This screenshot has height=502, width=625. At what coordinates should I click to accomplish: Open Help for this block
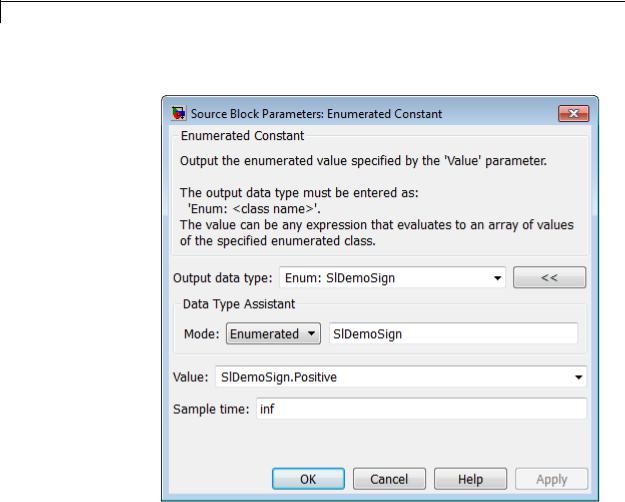coord(470,479)
